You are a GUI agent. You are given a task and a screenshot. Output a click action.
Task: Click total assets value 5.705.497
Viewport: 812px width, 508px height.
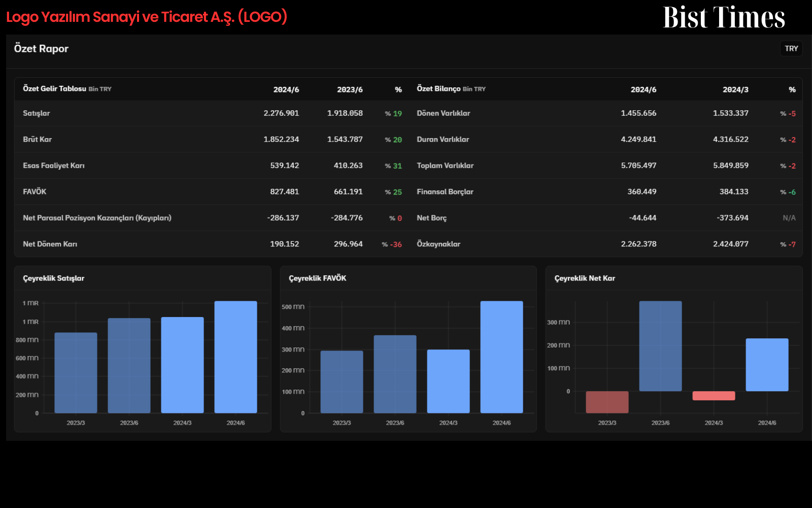(x=638, y=166)
